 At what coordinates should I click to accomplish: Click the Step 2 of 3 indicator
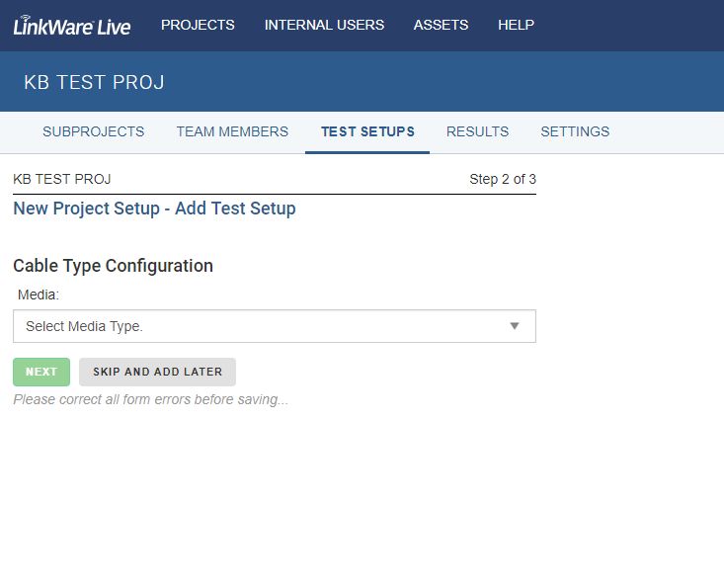503,179
